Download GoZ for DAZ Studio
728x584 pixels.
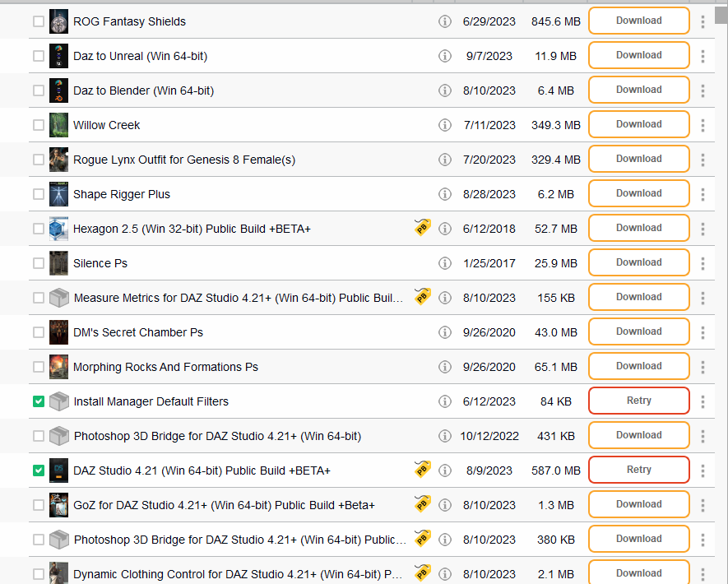(639, 504)
